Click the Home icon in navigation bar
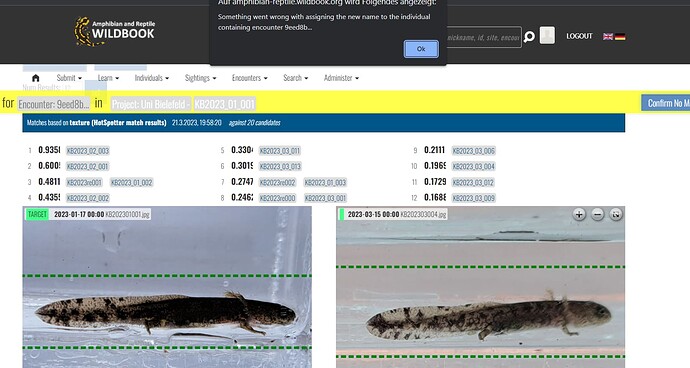The image size is (690, 368). [x=36, y=78]
